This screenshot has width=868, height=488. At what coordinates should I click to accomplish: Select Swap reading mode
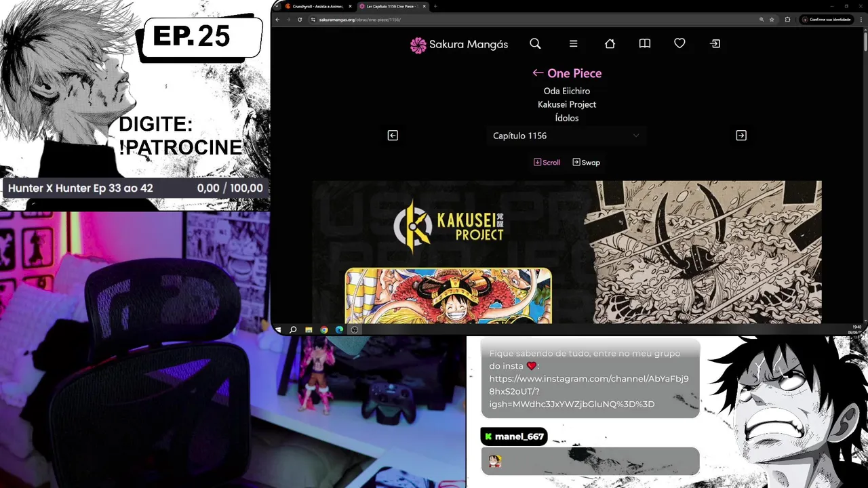coord(586,162)
